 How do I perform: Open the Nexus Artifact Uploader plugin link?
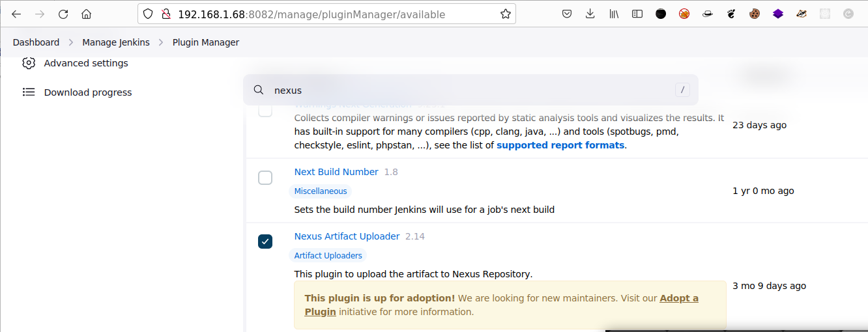(x=347, y=236)
